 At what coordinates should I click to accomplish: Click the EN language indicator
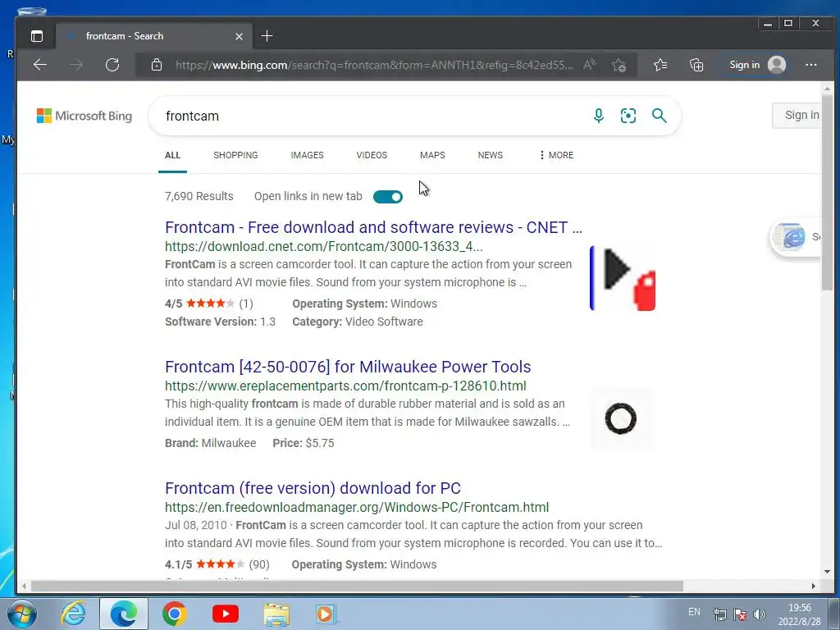[694, 612]
